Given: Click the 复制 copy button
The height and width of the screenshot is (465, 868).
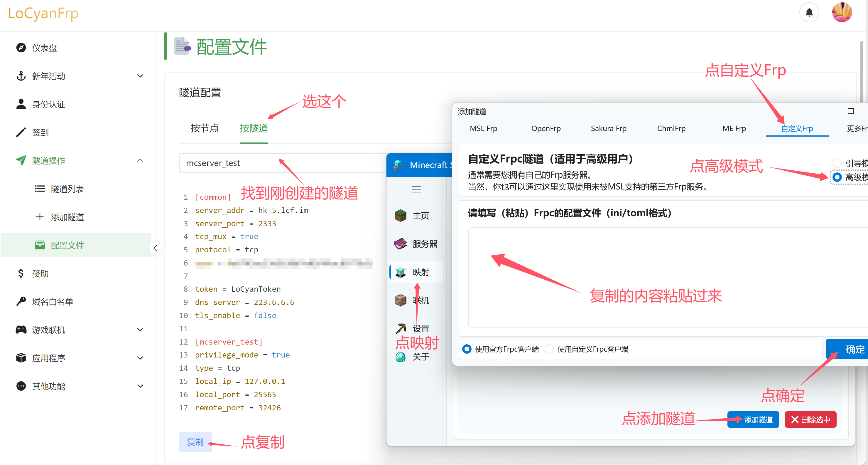Looking at the screenshot, I should (195, 442).
